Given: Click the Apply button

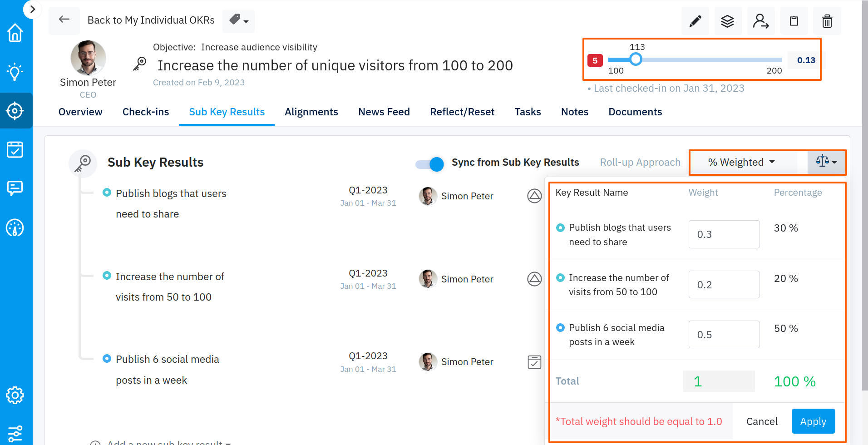Looking at the screenshot, I should (x=813, y=421).
